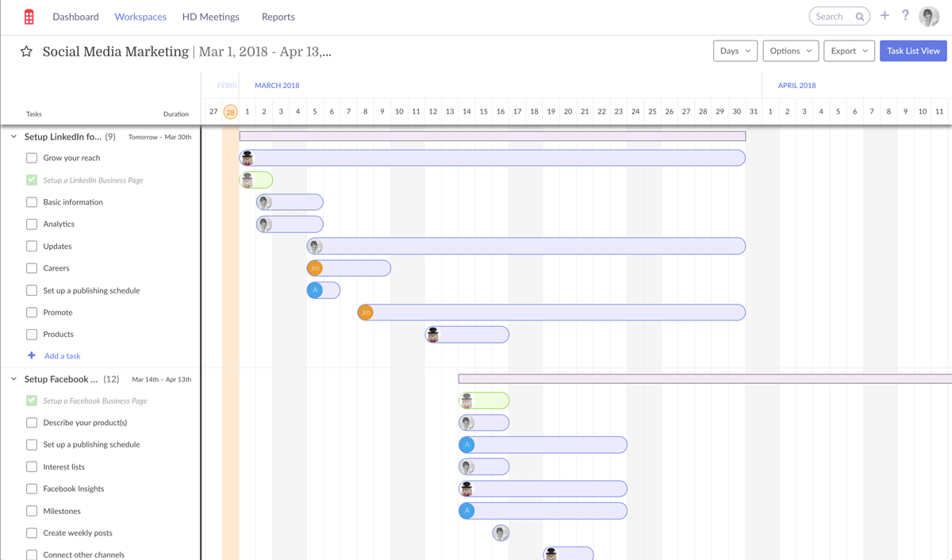Click today's highlighted date marker 28
Image resolution: width=952 pixels, height=560 pixels.
(x=230, y=112)
